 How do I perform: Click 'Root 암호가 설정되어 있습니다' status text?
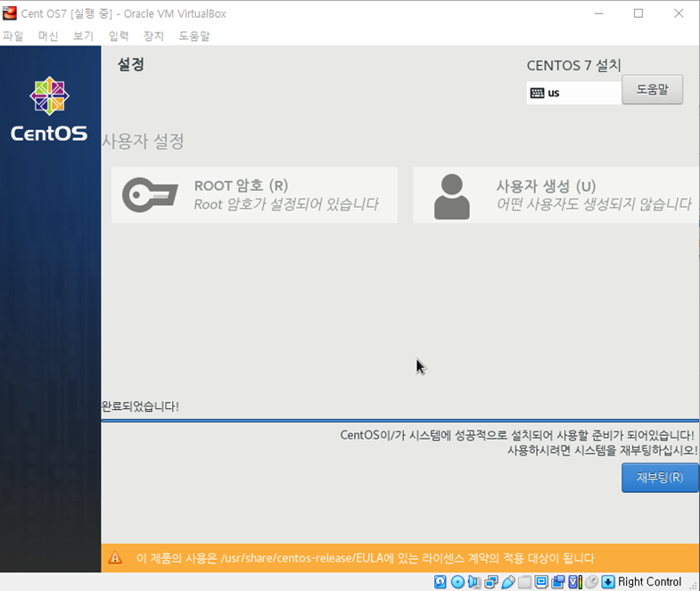286,204
